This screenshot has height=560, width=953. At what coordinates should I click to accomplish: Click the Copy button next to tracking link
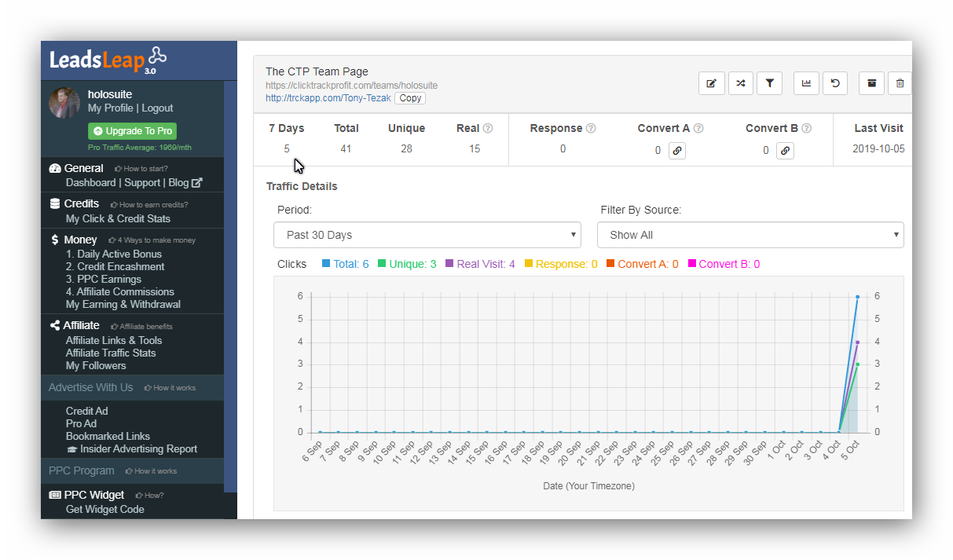tap(410, 98)
